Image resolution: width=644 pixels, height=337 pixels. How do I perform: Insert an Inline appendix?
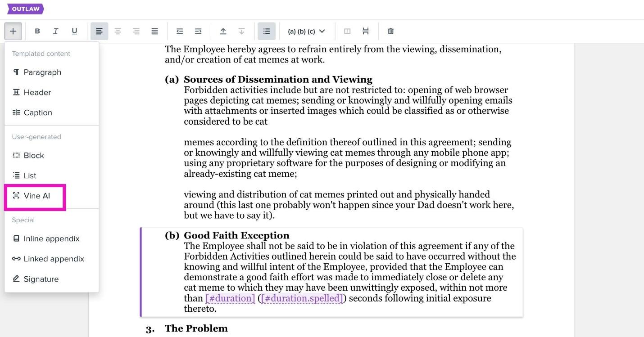point(52,238)
